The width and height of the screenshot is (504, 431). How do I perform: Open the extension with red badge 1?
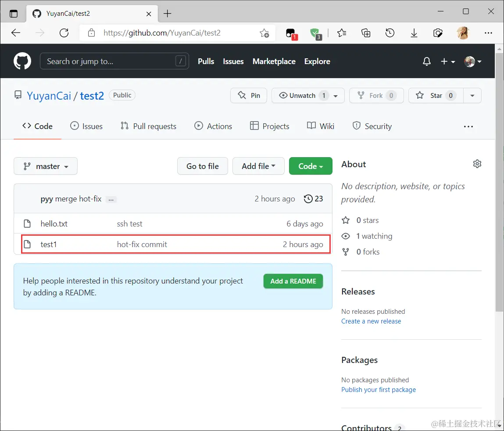291,33
